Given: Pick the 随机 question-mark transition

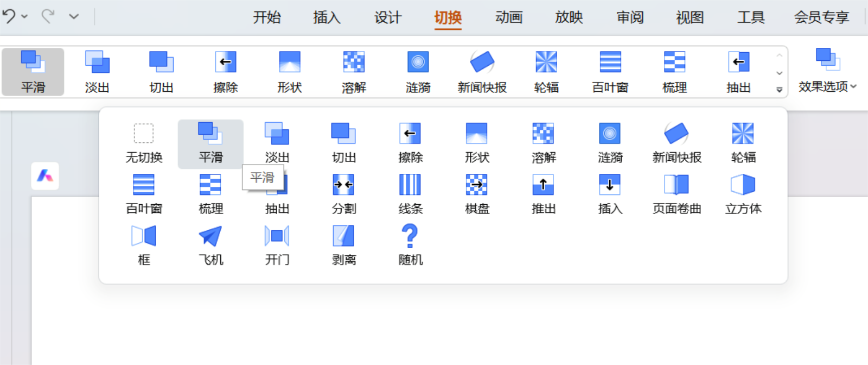Looking at the screenshot, I should pyautogui.click(x=411, y=246).
